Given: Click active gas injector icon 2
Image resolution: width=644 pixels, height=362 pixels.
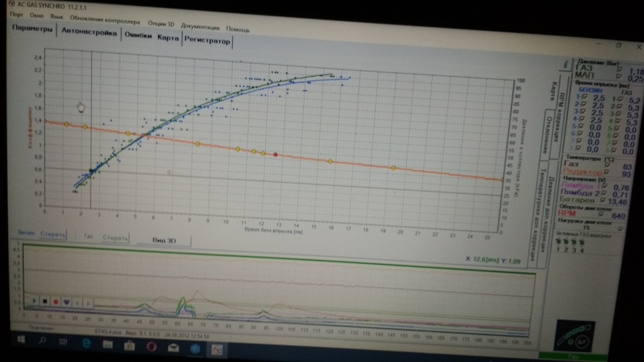Looking at the screenshot, I should pyautogui.click(x=566, y=243).
